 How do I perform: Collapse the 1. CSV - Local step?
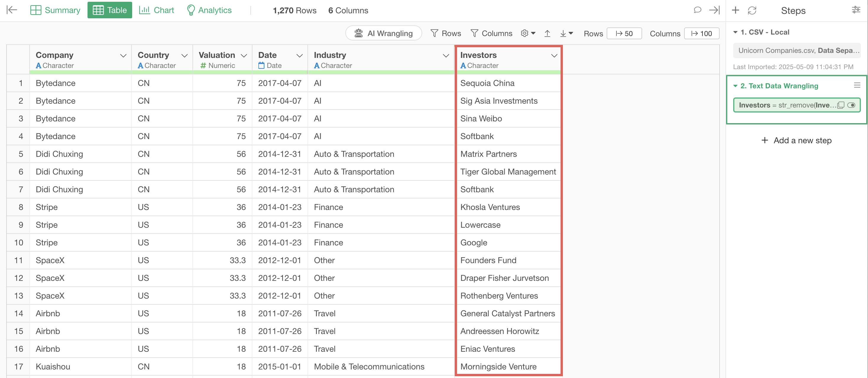(x=735, y=32)
